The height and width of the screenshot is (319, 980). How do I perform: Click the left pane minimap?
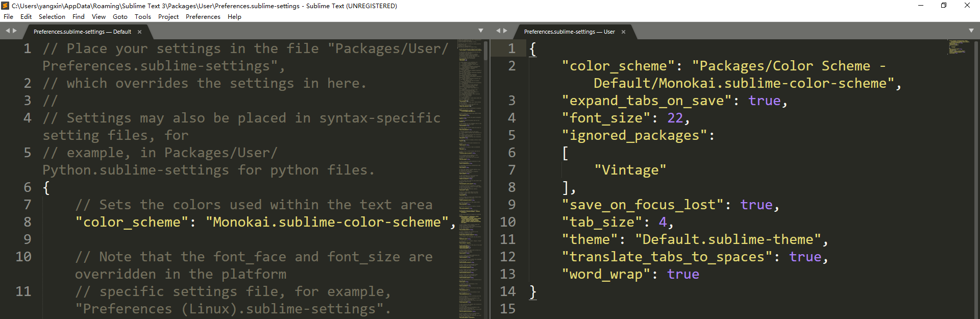(470, 153)
